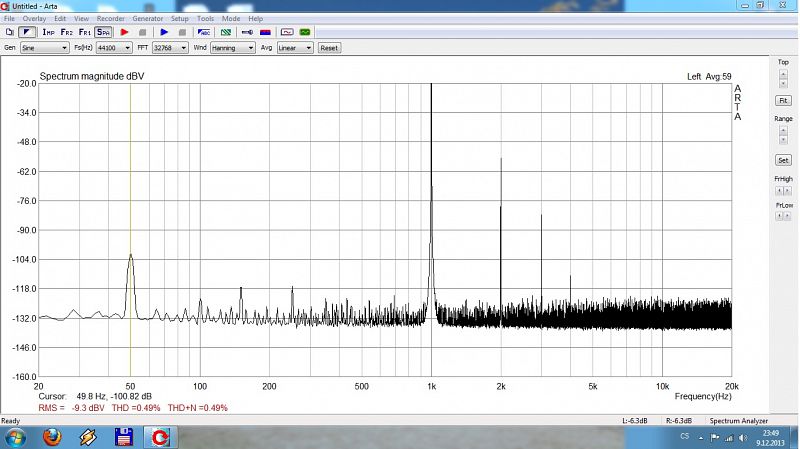Viewport: 800px width, 449px height.
Task: Start recording with the red play button
Action: pos(124,32)
